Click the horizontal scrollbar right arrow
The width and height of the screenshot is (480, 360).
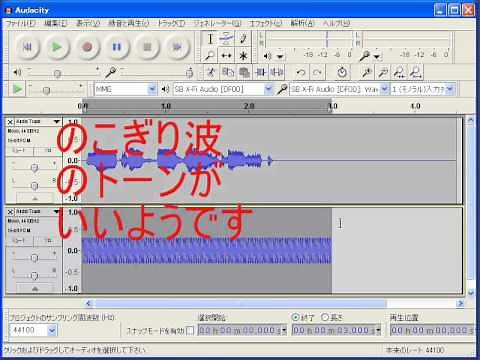(460, 303)
